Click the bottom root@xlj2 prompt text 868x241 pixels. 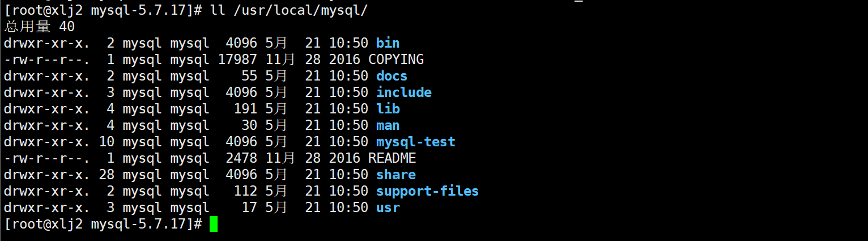pos(103,224)
